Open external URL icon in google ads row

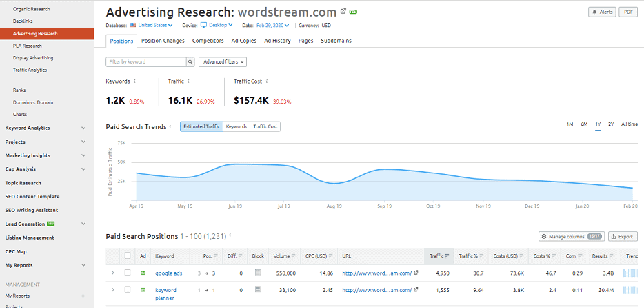[416, 273]
